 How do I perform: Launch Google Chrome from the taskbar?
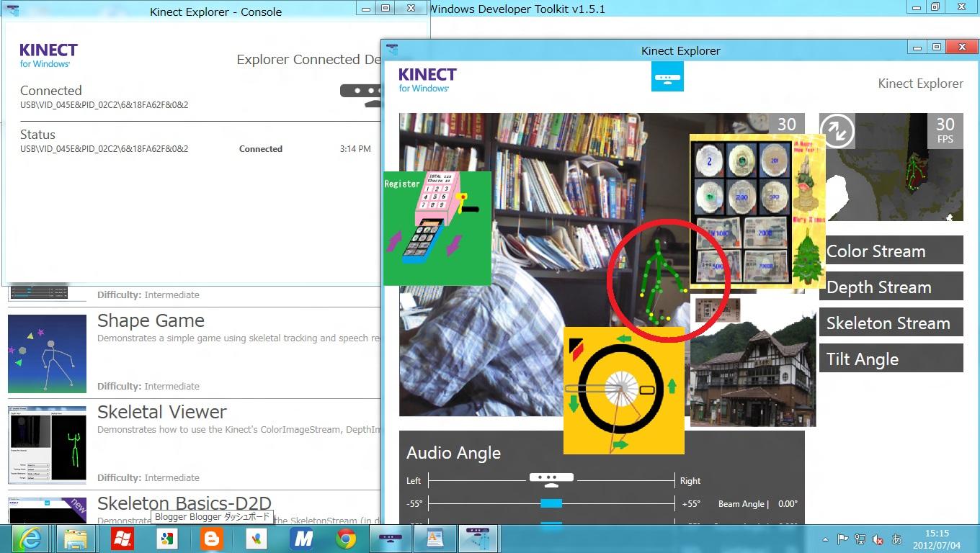346,539
